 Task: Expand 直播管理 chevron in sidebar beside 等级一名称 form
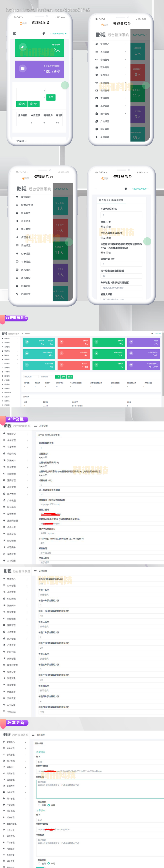click(x=27, y=625)
